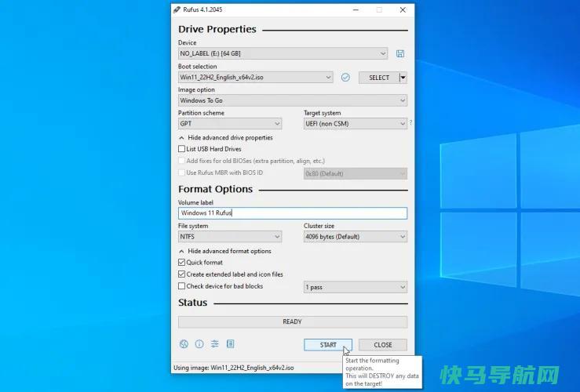
Task: Click the Volume label text field
Action: tap(293, 213)
